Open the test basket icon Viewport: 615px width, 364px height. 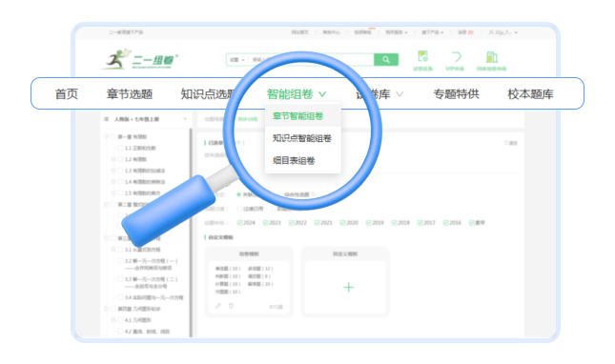[x=422, y=56]
